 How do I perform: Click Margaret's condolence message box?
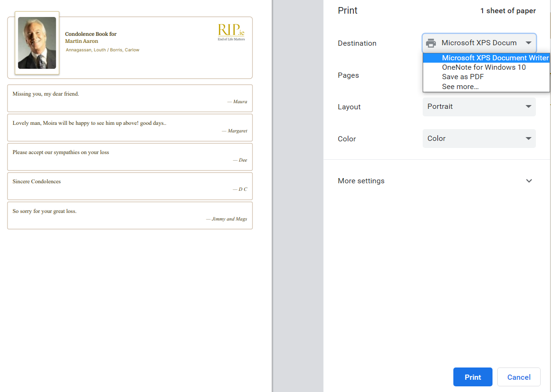[130, 127]
